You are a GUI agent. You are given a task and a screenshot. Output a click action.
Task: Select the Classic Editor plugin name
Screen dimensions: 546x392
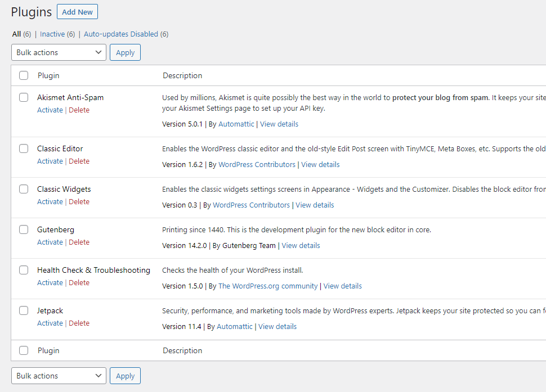click(60, 148)
